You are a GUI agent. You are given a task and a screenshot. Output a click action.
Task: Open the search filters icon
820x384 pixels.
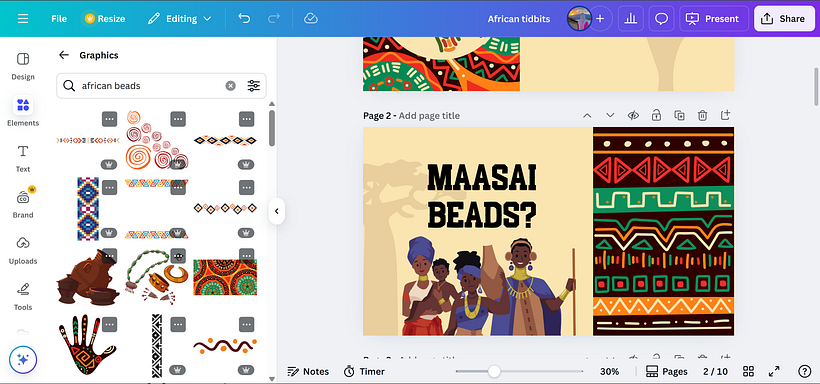pyautogui.click(x=254, y=86)
